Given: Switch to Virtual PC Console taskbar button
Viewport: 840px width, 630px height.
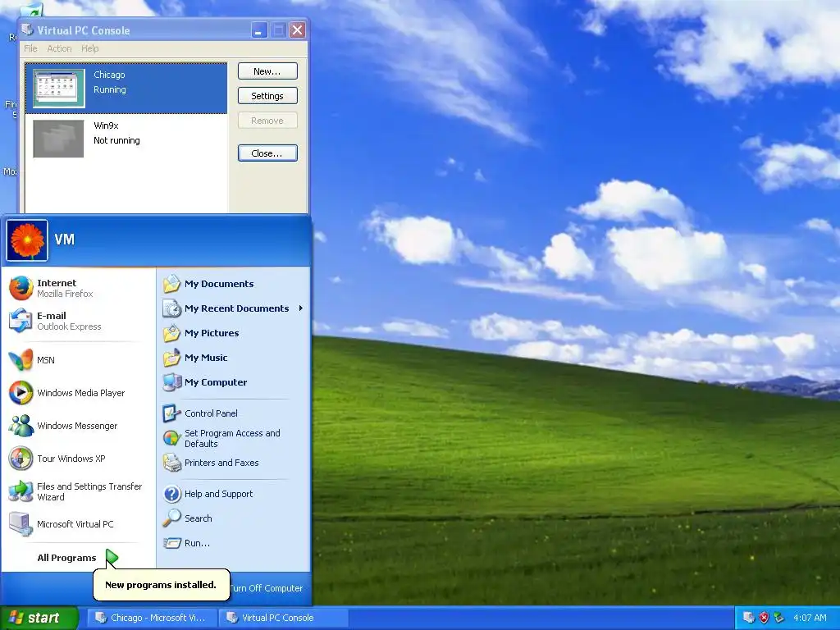Looking at the screenshot, I should [284, 618].
